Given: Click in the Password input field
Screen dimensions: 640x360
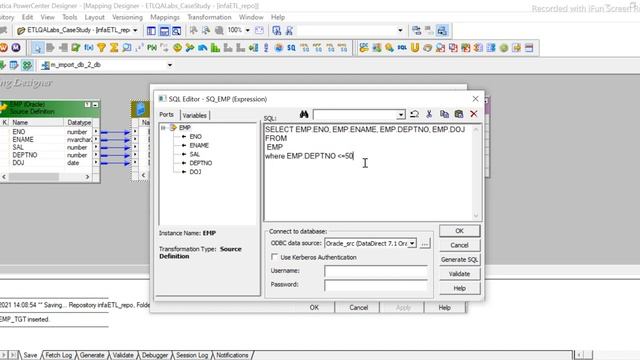Looking at the screenshot, I should point(376,285).
